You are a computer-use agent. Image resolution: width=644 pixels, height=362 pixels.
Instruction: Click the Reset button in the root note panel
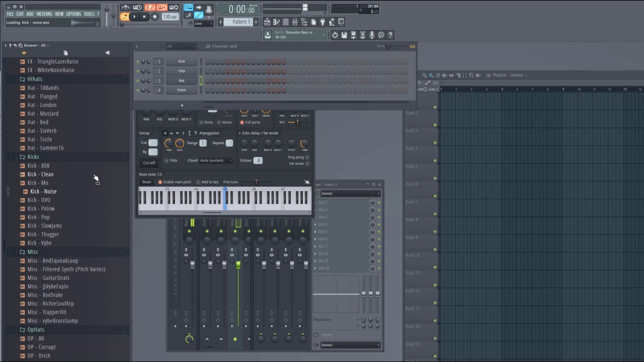pos(146,182)
